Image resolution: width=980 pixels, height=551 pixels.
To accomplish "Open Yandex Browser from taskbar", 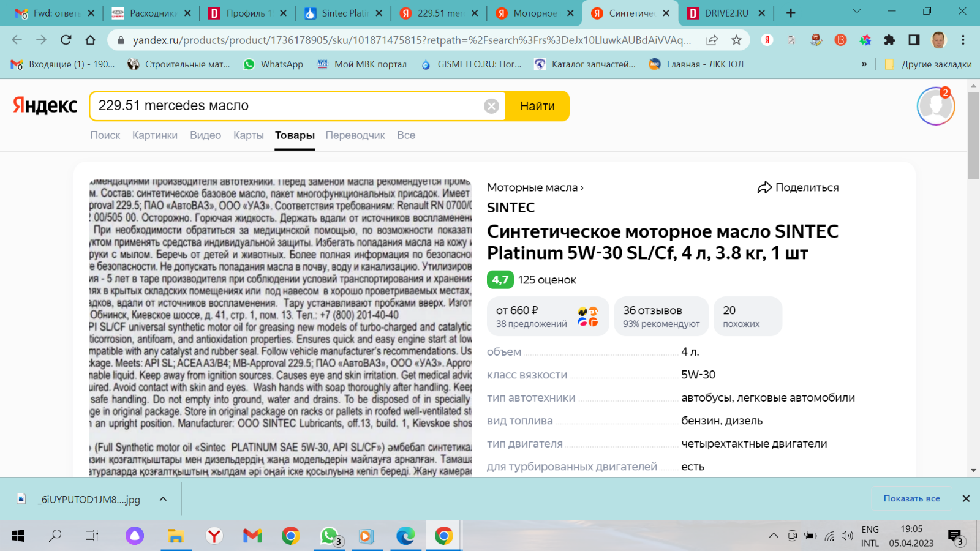I will [214, 536].
